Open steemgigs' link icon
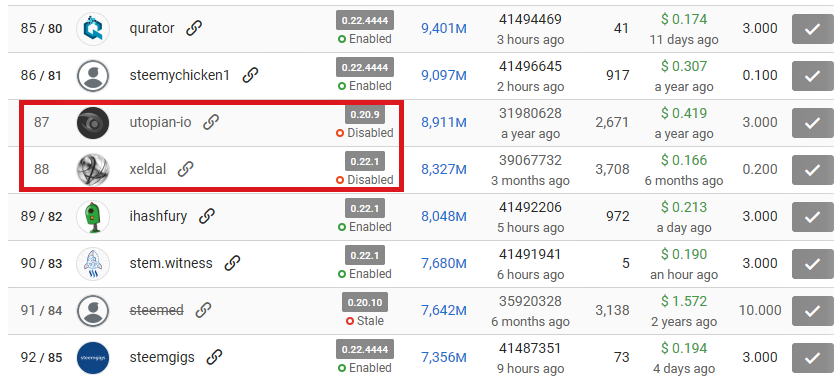The height and width of the screenshot is (381, 838). pyautogui.click(x=214, y=357)
